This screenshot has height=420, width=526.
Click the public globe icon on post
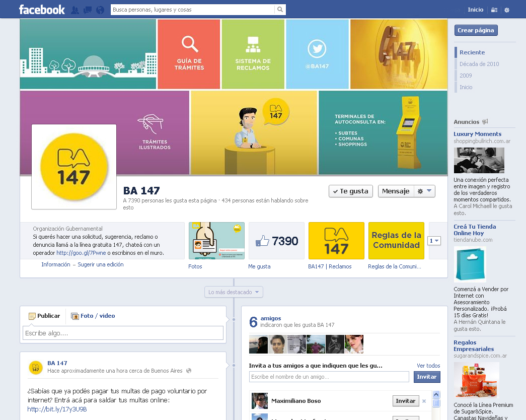pyautogui.click(x=189, y=371)
